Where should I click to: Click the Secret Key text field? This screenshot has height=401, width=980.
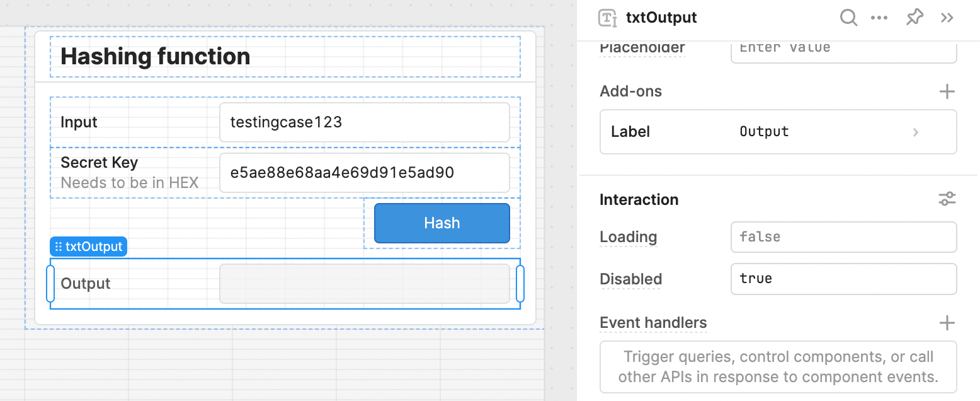[364, 173]
